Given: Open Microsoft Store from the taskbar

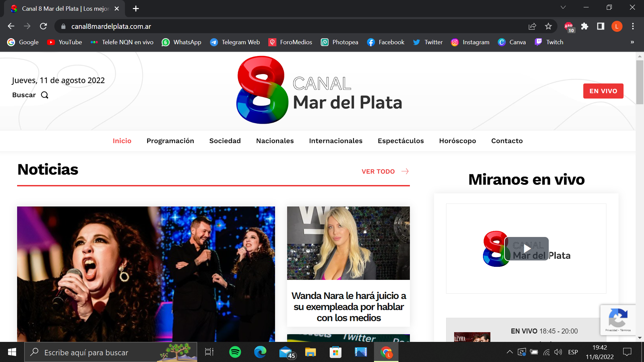Looking at the screenshot, I should [335, 352].
